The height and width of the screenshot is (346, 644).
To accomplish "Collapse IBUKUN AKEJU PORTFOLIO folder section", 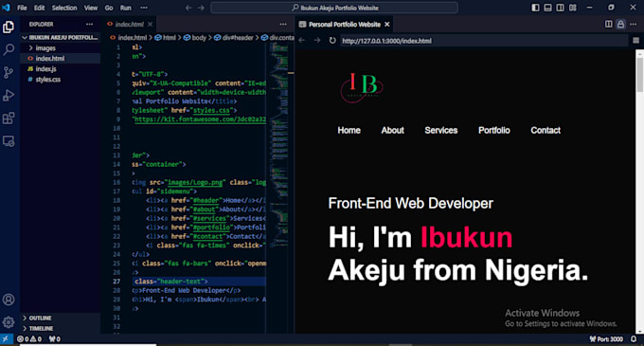I will pyautogui.click(x=61, y=37).
